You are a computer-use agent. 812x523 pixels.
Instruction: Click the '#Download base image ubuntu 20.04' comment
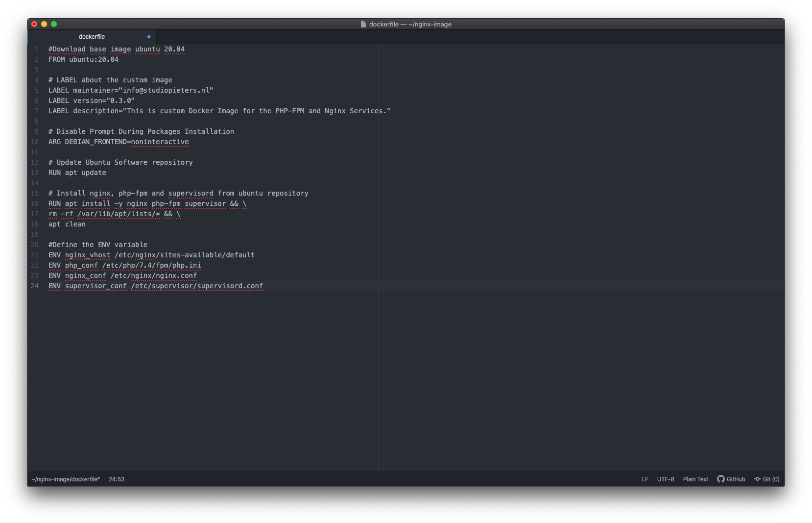pos(117,49)
